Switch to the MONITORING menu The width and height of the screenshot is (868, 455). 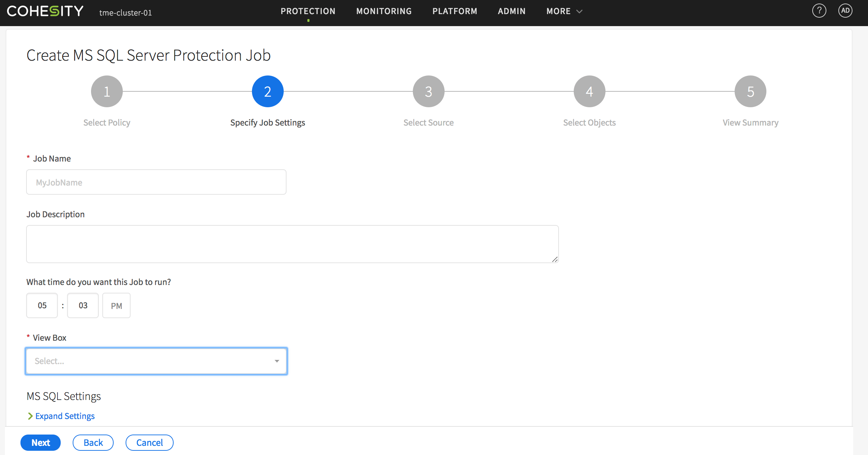pos(384,11)
